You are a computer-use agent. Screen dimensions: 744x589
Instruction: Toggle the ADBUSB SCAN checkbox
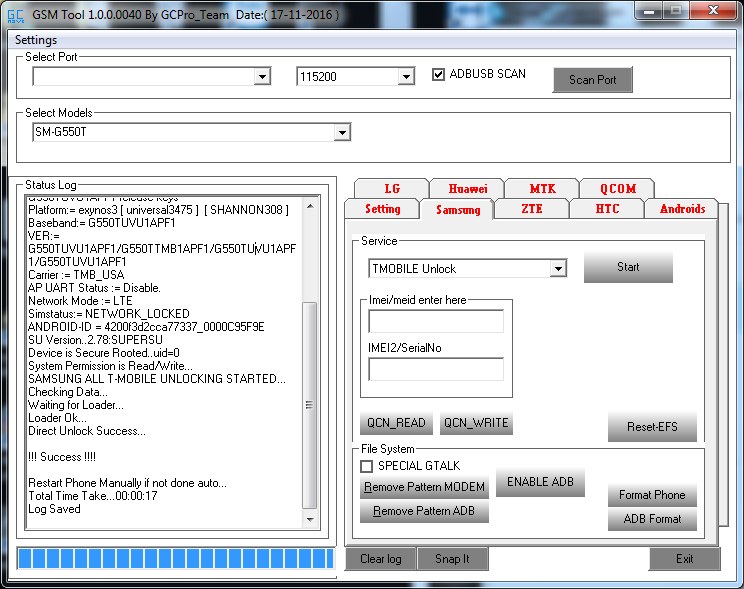tap(439, 75)
